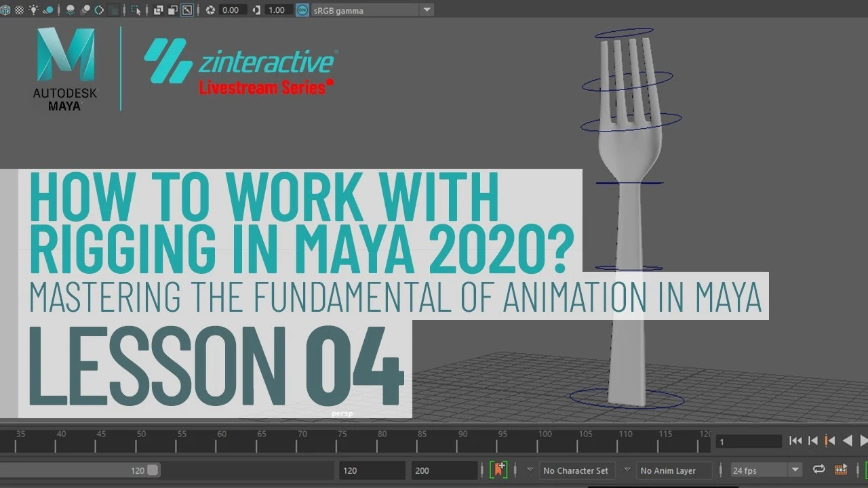Edit playback end time field 120
The height and width of the screenshot is (488, 868).
372,470
